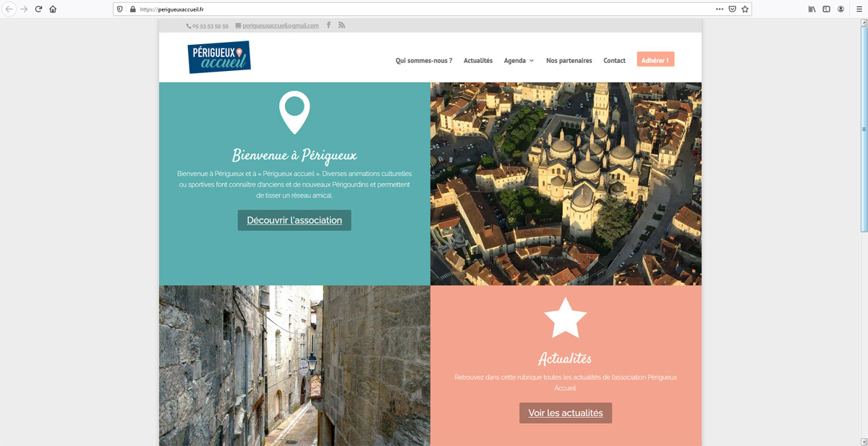
Task: Click the Adhérer ! button
Action: (655, 60)
